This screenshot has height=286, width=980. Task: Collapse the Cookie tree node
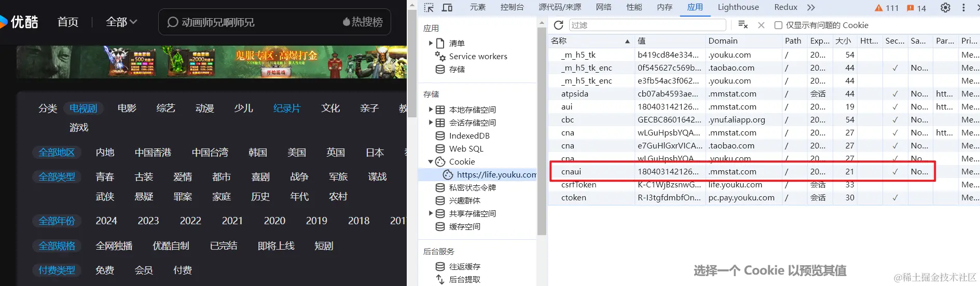[x=431, y=161]
